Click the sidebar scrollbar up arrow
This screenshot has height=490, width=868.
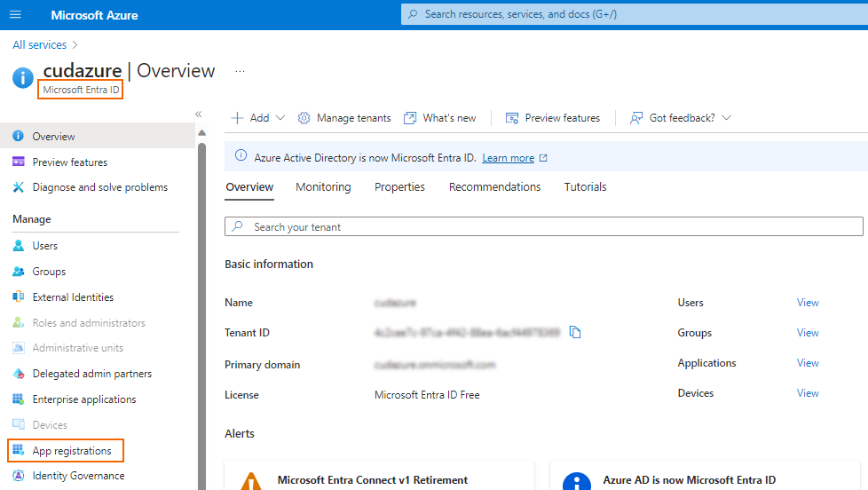coord(202,133)
